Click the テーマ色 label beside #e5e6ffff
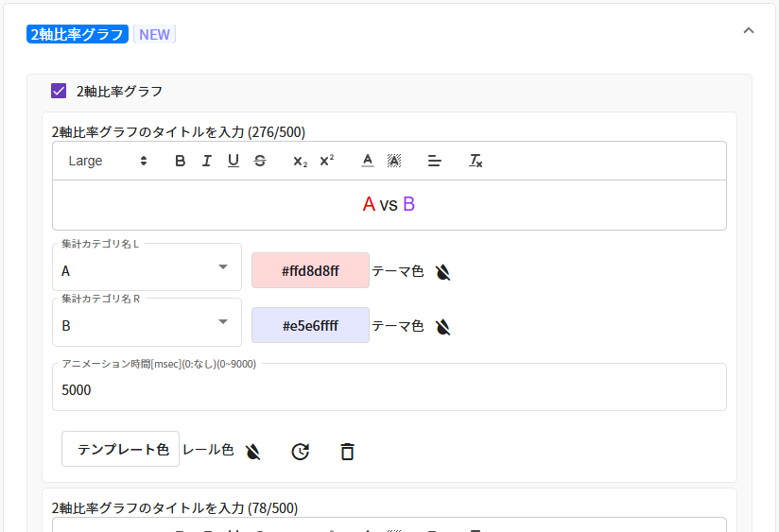Viewport: 779px width, 532px height. 397,326
